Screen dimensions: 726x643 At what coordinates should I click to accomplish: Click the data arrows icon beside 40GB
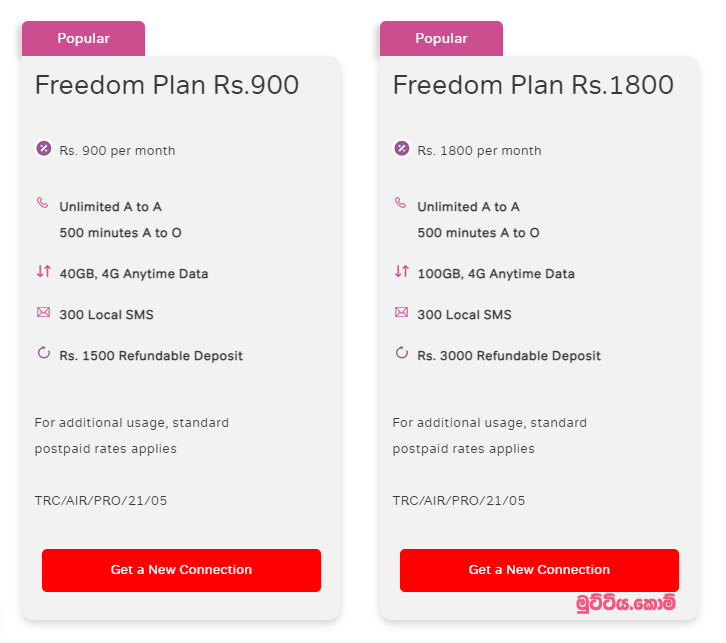[x=44, y=271]
